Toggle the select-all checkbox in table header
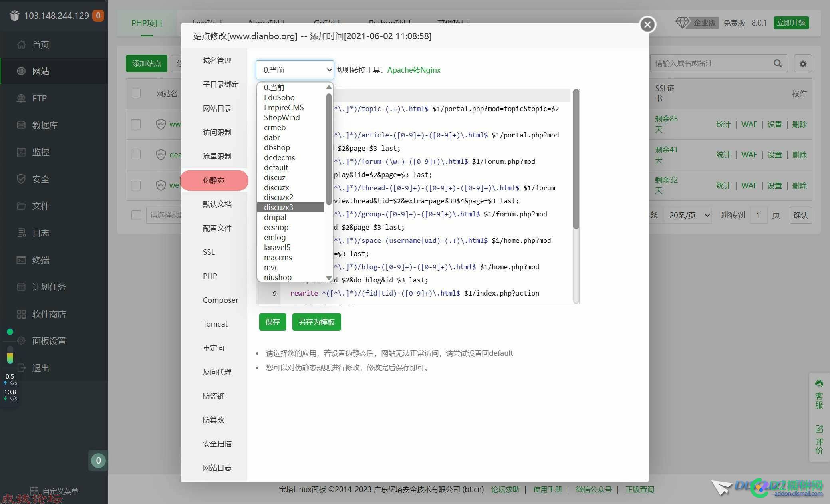Screen dimensions: 830x504 click(136, 93)
